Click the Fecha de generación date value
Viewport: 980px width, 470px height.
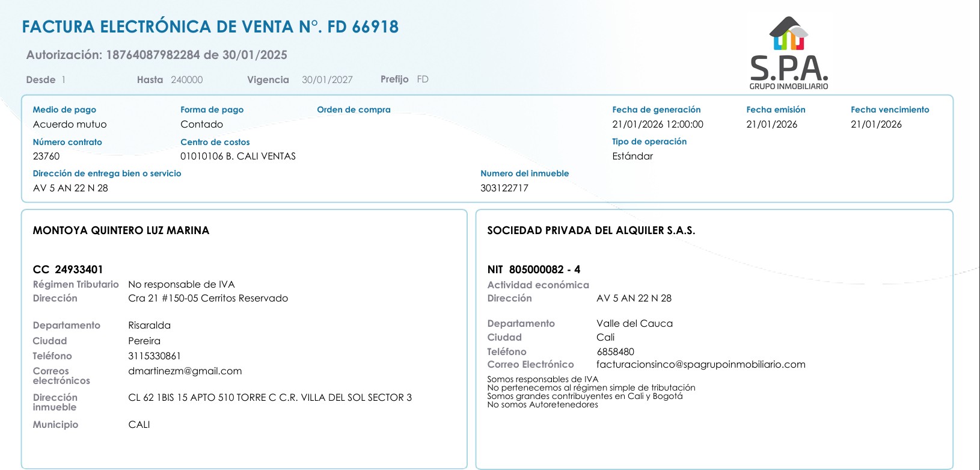[657, 125]
